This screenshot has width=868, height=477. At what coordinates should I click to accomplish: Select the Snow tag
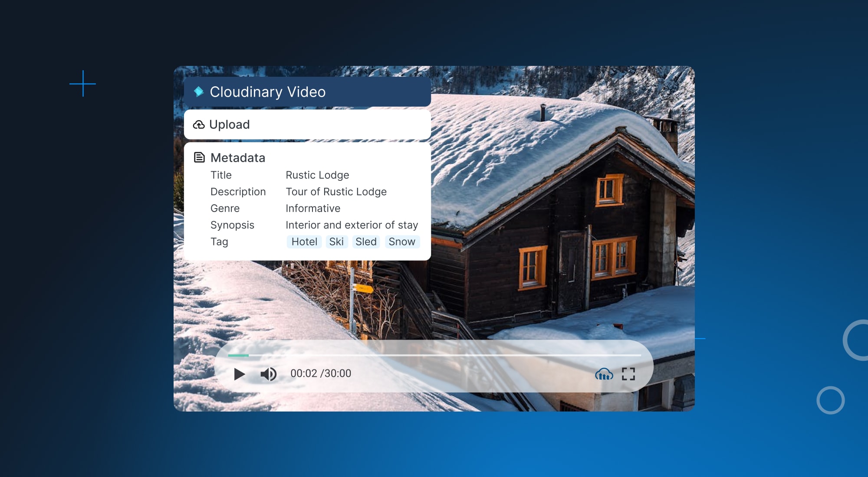point(402,242)
